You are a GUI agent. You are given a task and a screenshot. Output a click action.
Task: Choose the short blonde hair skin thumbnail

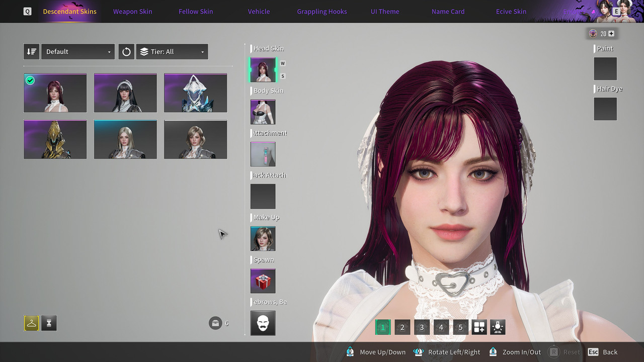point(195,139)
